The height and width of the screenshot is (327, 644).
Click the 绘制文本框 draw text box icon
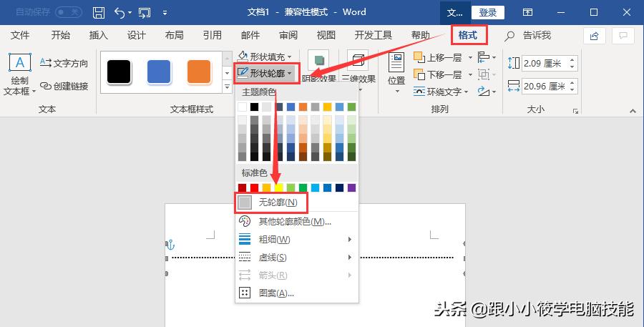tap(20, 63)
